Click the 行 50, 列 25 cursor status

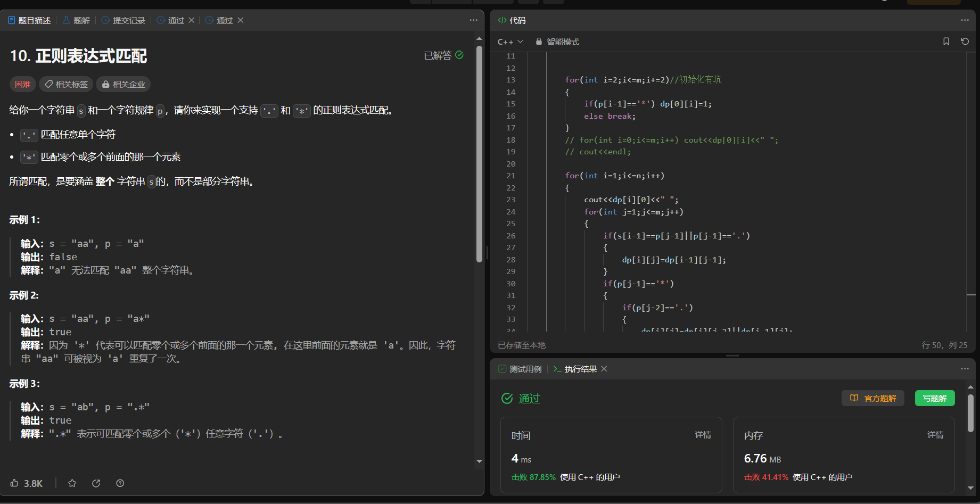point(944,345)
